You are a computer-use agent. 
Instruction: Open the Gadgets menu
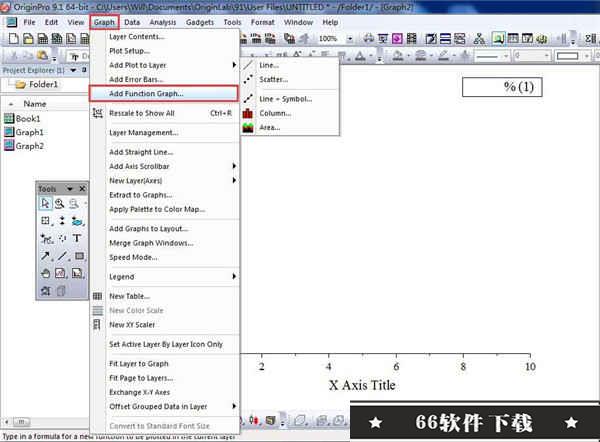[x=200, y=22]
